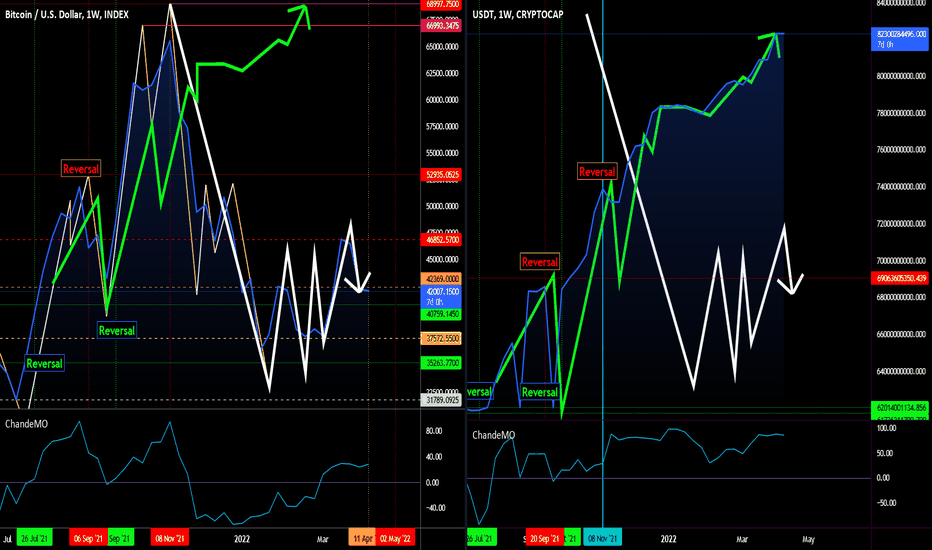Select the blue 42007.1500 current price label
Image resolution: width=932 pixels, height=550 pixels.
[x=442, y=296]
